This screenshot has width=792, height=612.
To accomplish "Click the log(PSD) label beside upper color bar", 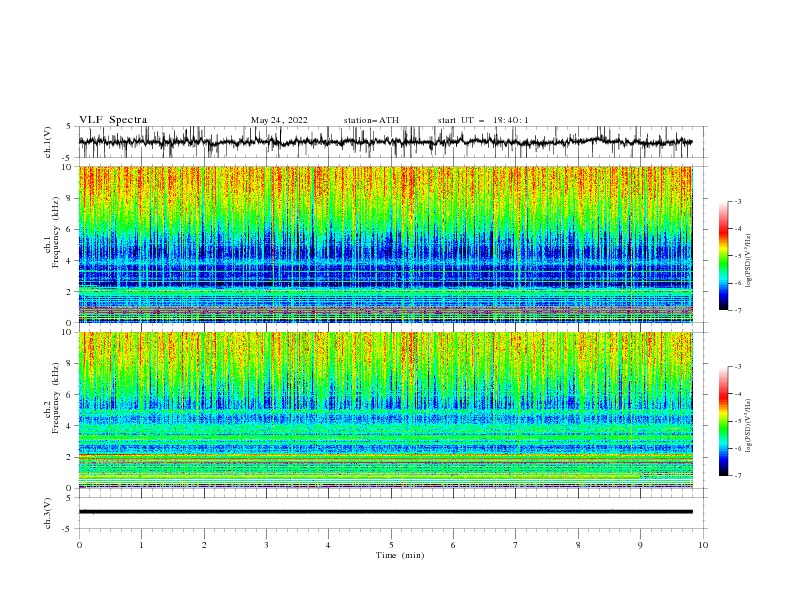I will (748, 261).
